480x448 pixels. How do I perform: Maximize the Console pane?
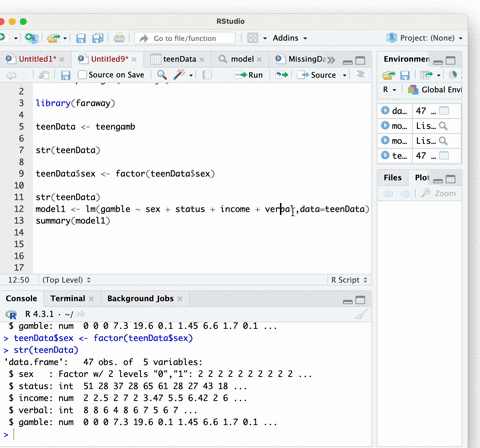(x=360, y=300)
